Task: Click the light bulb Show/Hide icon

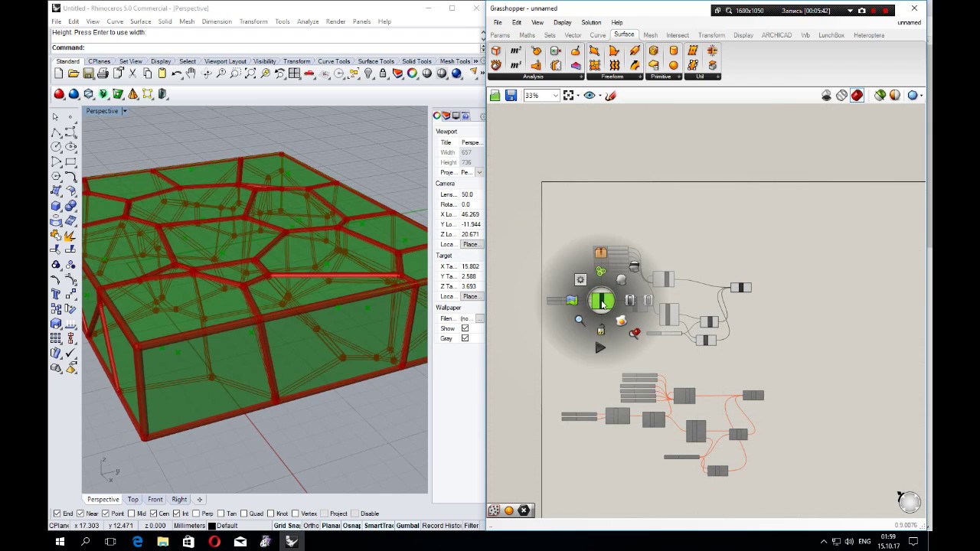Action: (367, 73)
